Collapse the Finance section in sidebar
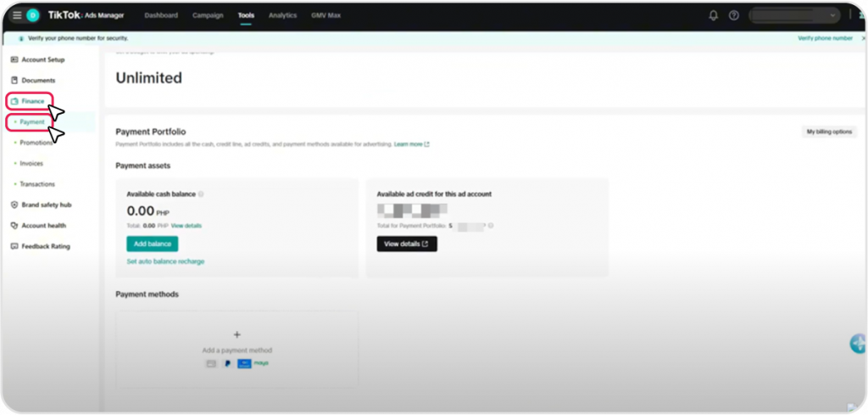 32,101
